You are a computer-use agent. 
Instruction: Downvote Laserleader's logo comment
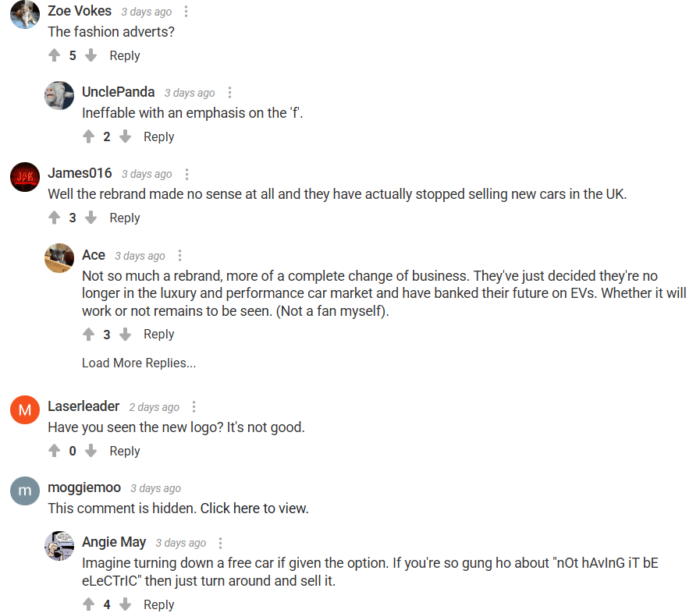pyautogui.click(x=91, y=451)
